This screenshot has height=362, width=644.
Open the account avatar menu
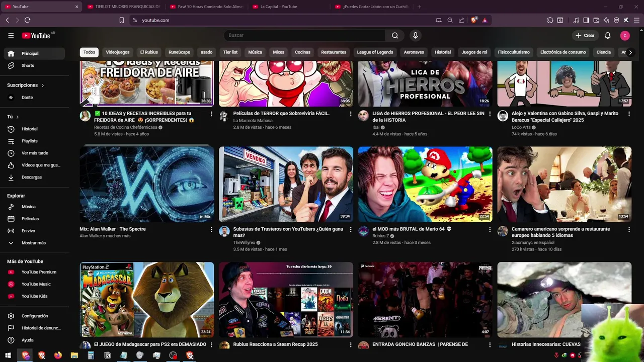[625, 35]
